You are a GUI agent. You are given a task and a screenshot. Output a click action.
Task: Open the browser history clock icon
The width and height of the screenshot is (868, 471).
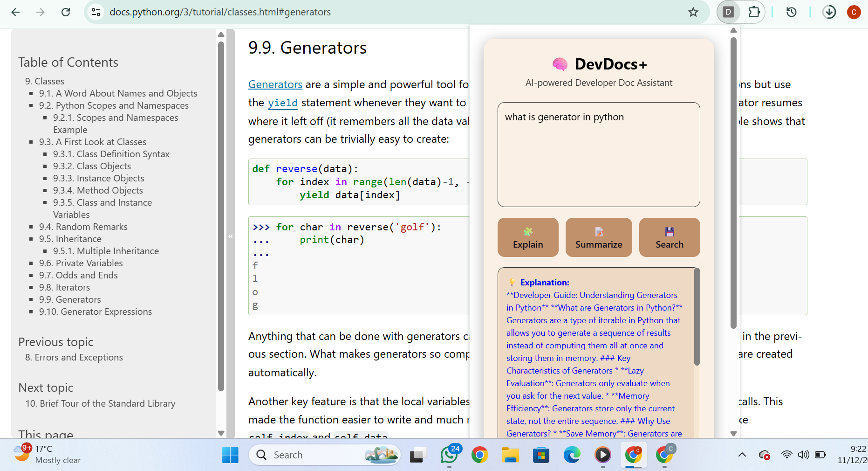pyautogui.click(x=791, y=12)
